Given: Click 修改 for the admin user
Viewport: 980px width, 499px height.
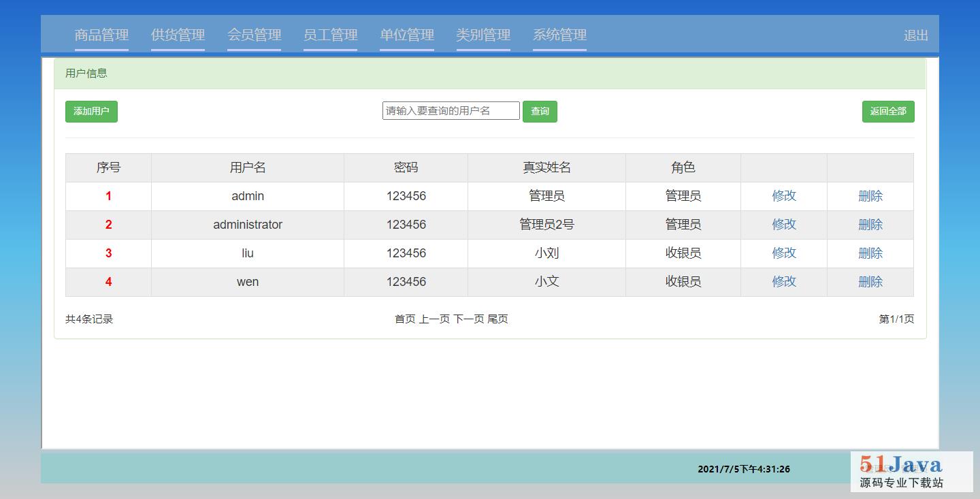Looking at the screenshot, I should click(x=783, y=196).
